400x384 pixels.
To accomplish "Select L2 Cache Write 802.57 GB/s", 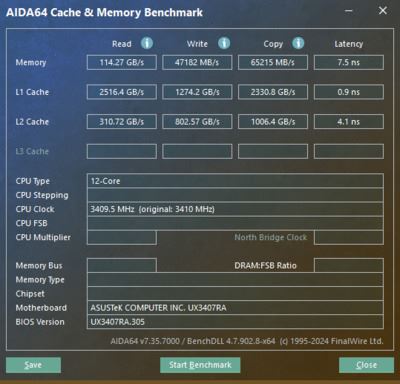I will (x=197, y=122).
